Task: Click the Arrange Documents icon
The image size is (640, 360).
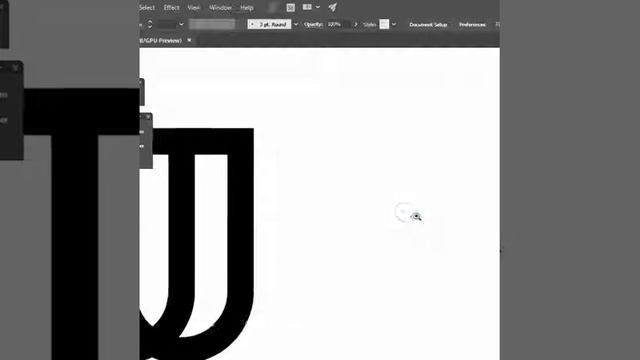Action: pyautogui.click(x=307, y=7)
